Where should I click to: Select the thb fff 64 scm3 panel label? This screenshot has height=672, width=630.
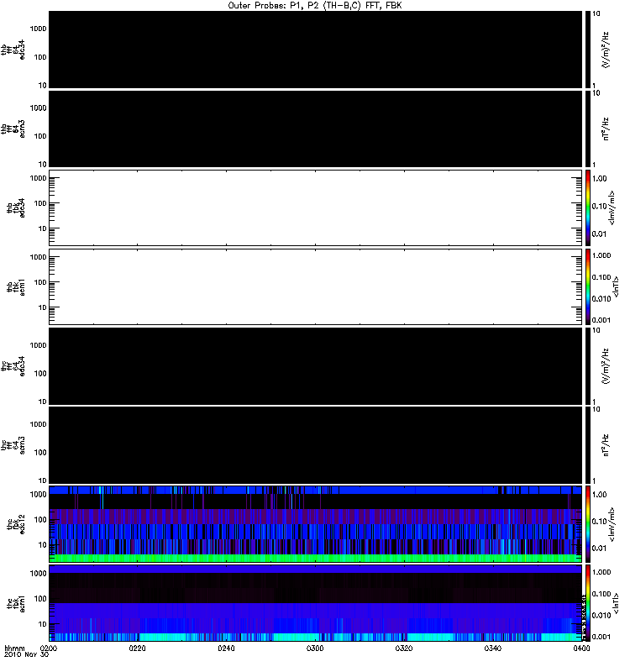(x=13, y=129)
